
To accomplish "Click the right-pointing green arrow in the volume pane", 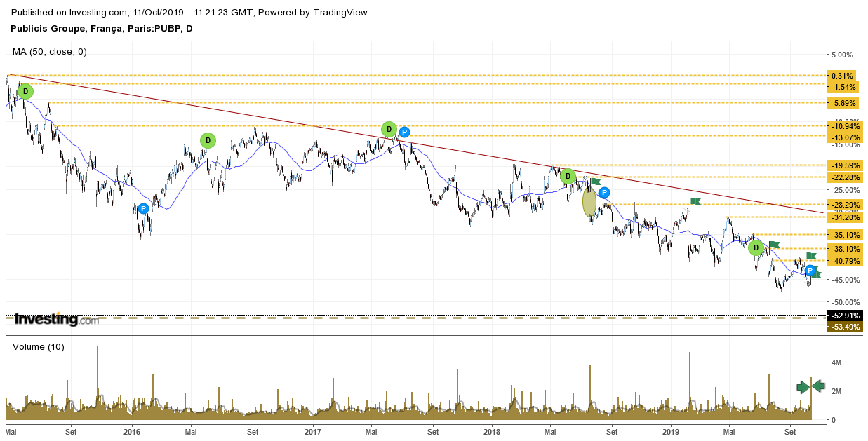I will coord(803,387).
